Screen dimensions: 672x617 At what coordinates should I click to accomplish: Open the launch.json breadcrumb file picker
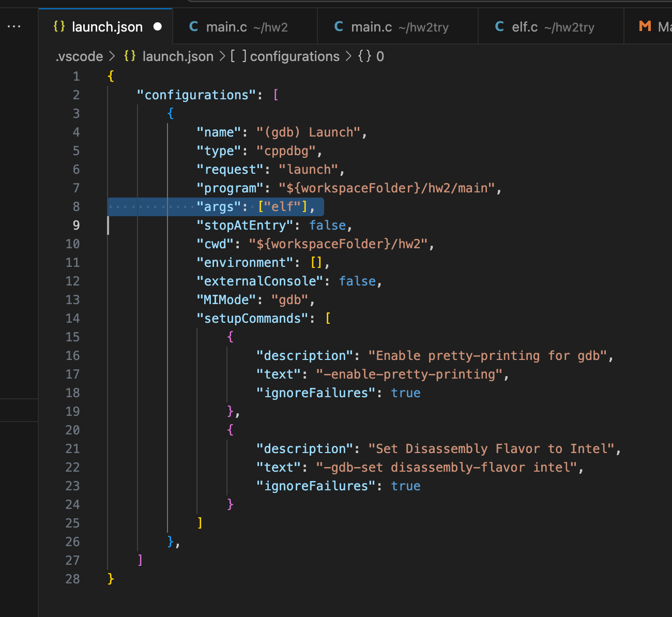pos(178,56)
